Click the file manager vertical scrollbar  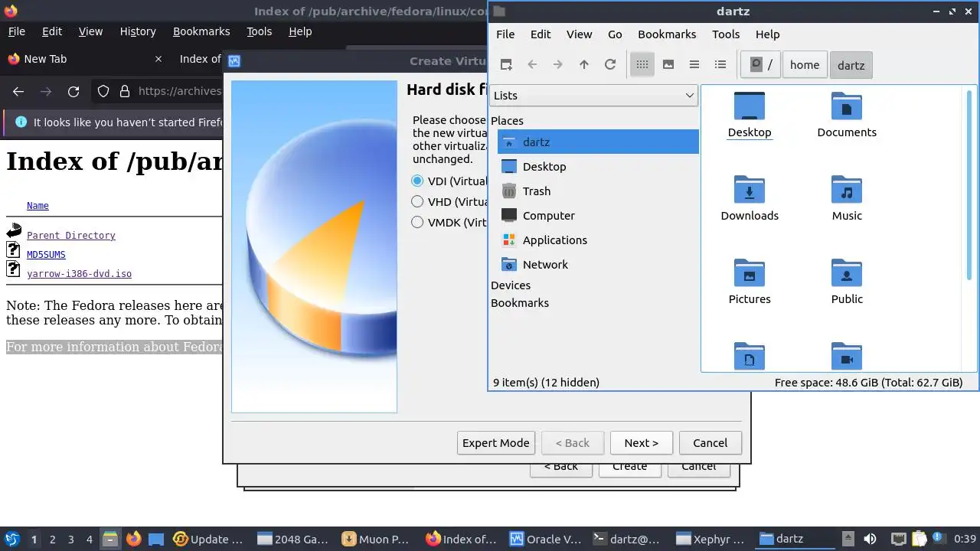[969, 184]
